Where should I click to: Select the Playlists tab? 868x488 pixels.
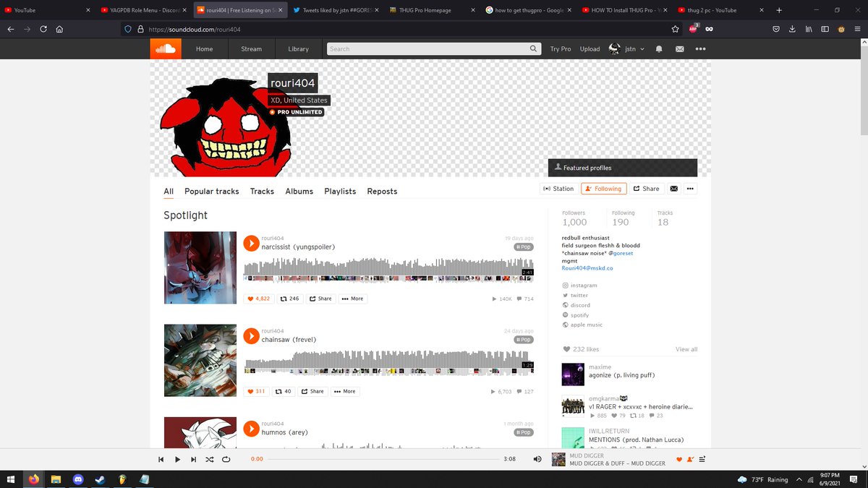coord(340,192)
